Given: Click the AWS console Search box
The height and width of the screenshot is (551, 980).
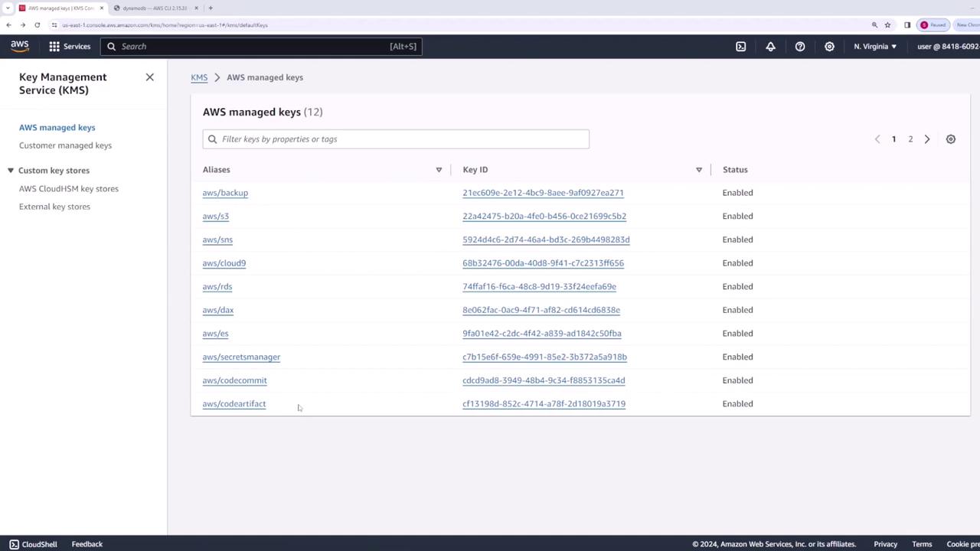Looking at the screenshot, I should (x=260, y=47).
